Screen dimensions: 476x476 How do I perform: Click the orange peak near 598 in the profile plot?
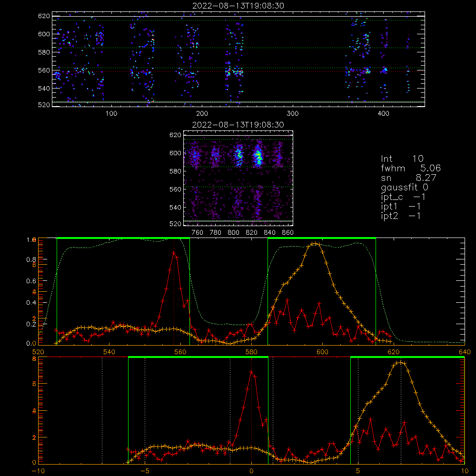click(x=316, y=243)
